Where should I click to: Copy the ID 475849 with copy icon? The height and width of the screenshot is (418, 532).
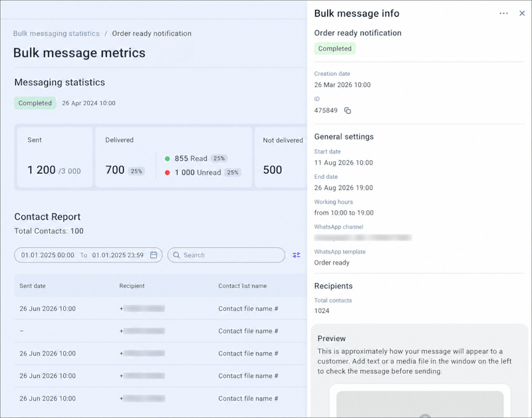347,110
